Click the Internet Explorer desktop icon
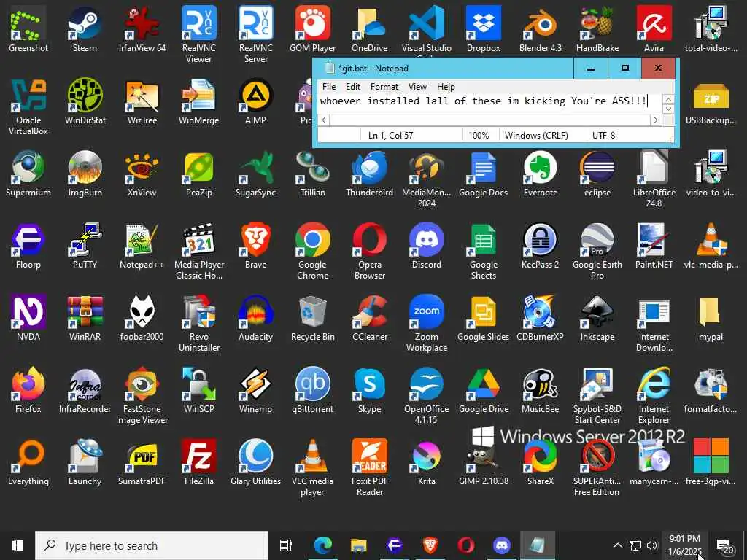 click(654, 395)
